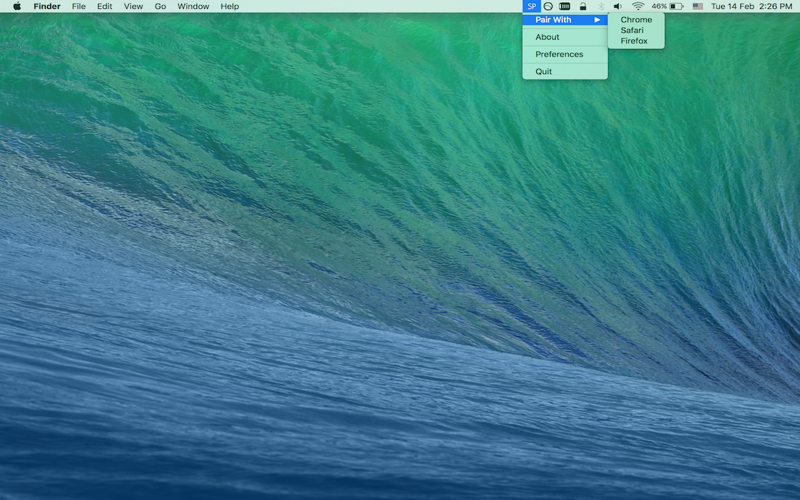Choose Chrome in Pair With submenu
This screenshot has height=500, width=800.
point(636,19)
